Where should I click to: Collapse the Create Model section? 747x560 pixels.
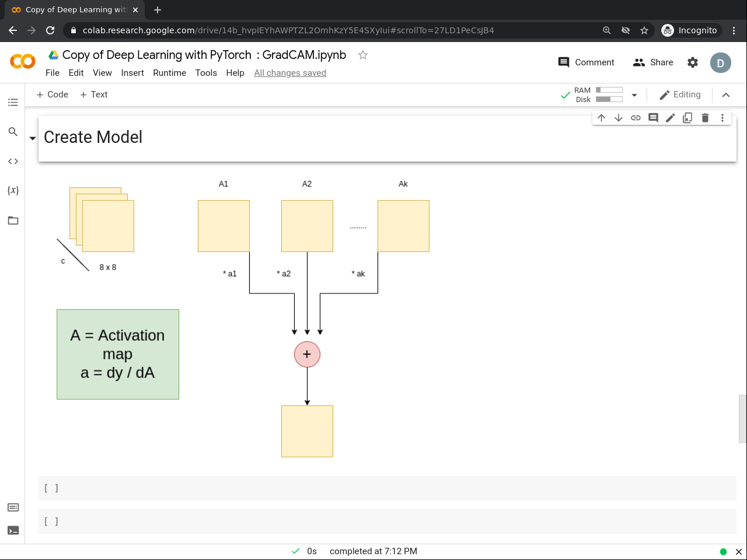pos(33,138)
